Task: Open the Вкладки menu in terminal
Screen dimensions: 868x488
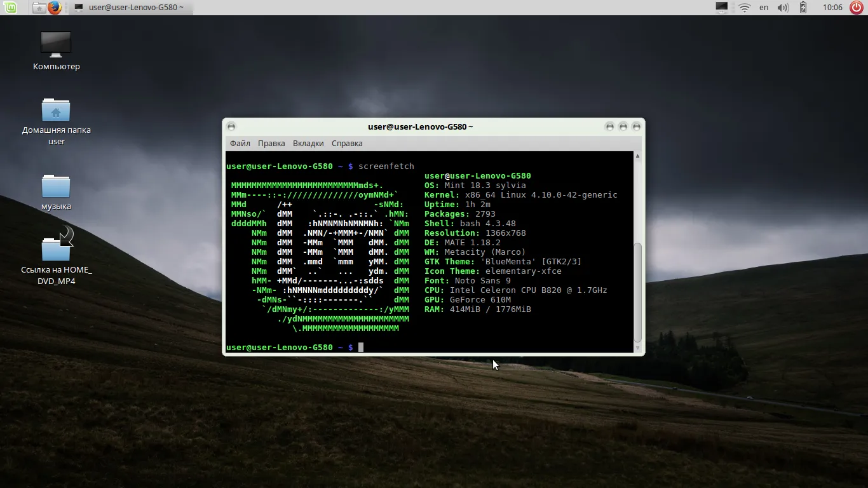Action: click(x=308, y=144)
